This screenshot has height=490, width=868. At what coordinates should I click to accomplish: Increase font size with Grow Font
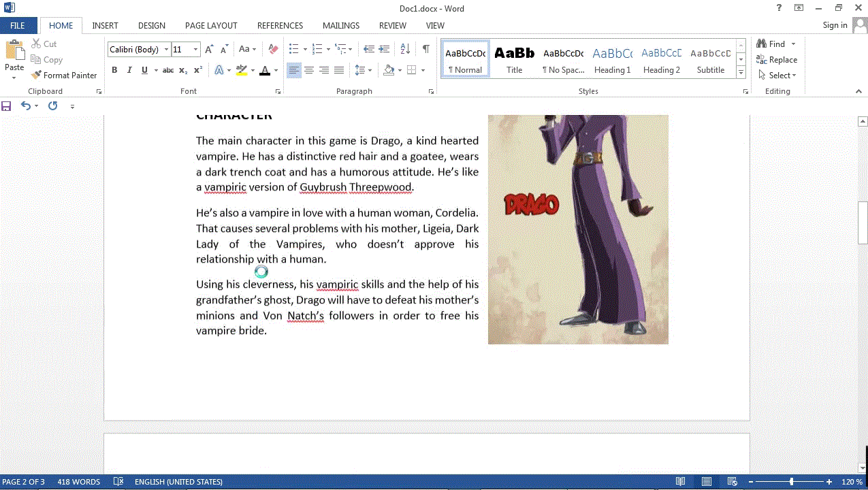point(209,50)
